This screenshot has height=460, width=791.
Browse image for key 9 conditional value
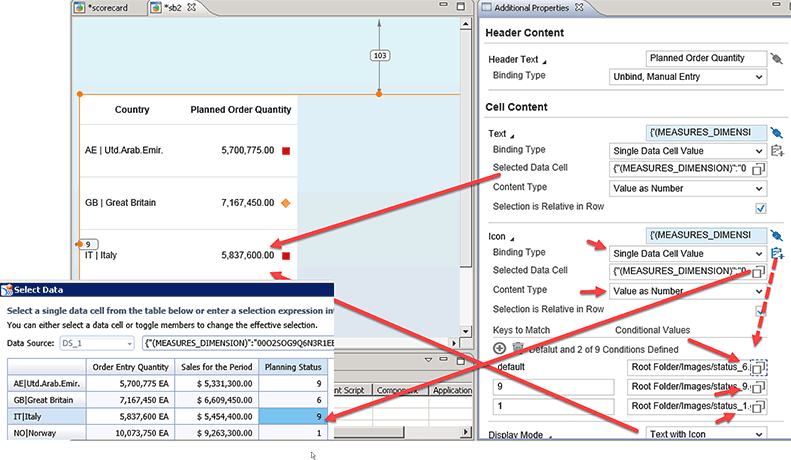point(759,386)
